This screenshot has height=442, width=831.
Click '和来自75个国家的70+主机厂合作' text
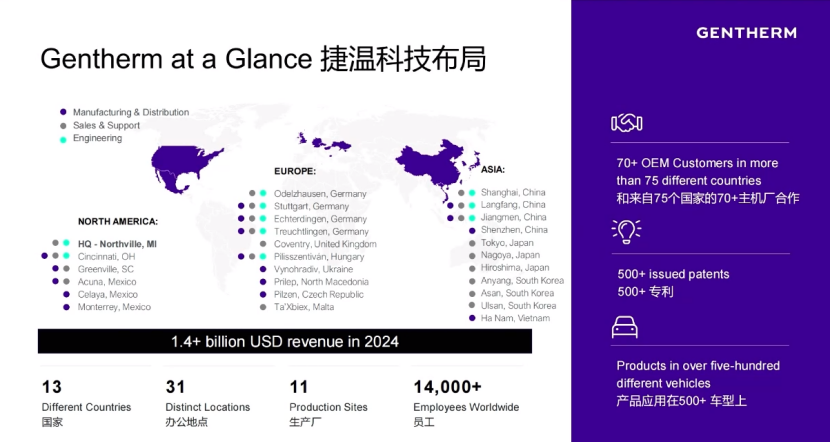pyautogui.click(x=708, y=199)
